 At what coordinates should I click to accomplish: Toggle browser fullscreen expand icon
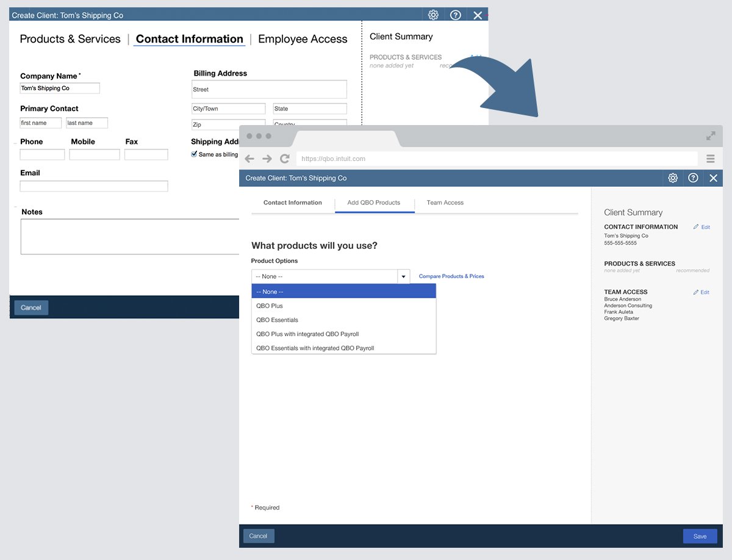tap(711, 136)
